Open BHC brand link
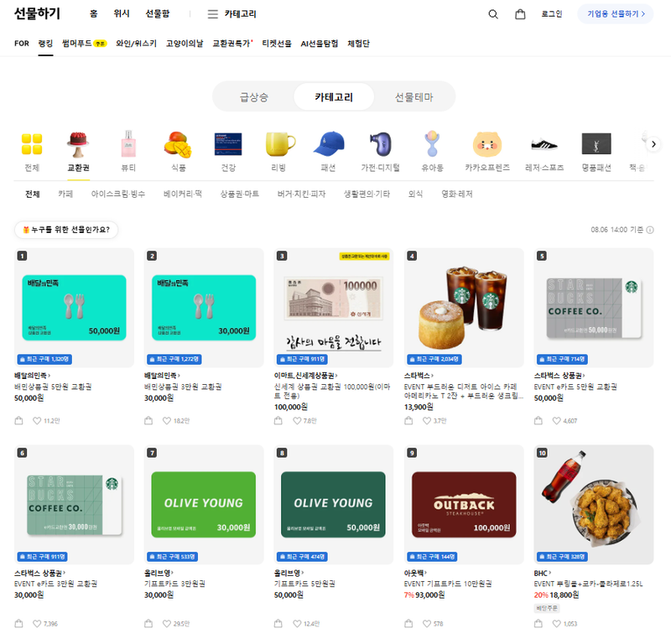 click(543, 573)
